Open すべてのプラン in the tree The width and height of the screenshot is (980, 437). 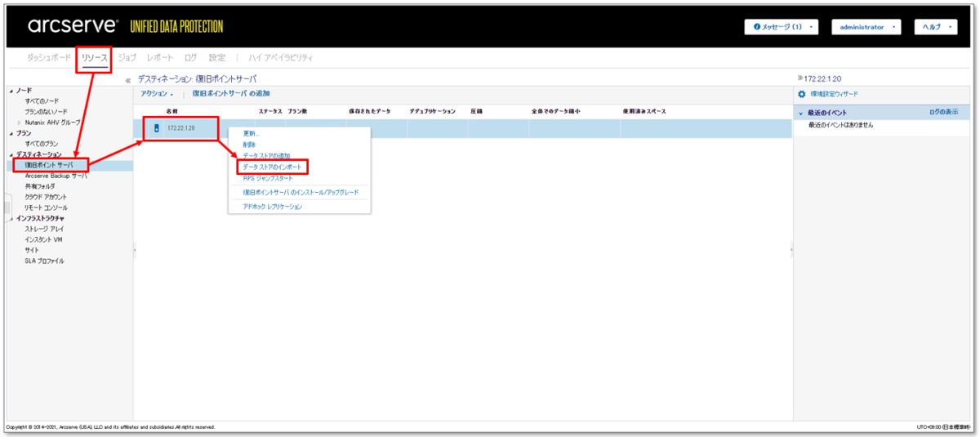[x=42, y=144]
